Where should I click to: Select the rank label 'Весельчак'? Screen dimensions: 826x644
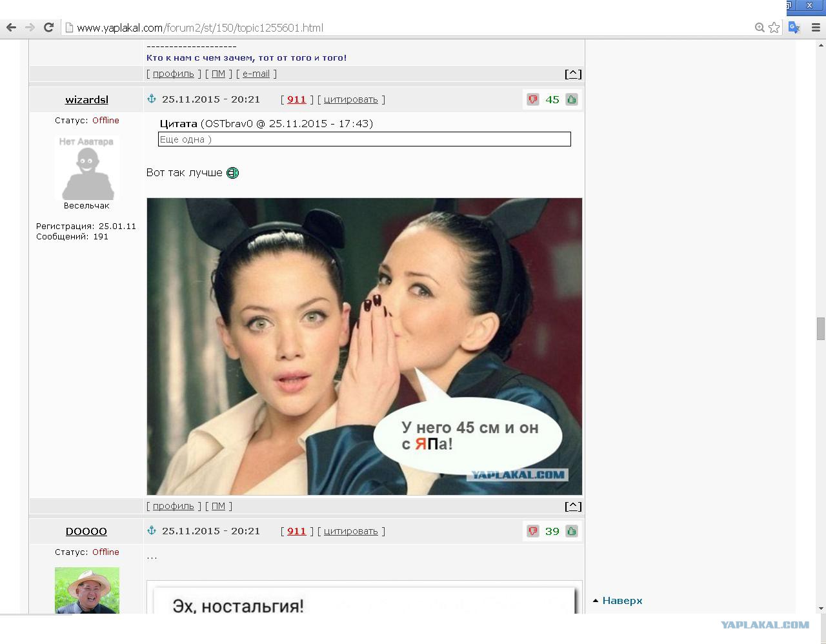[x=86, y=206]
